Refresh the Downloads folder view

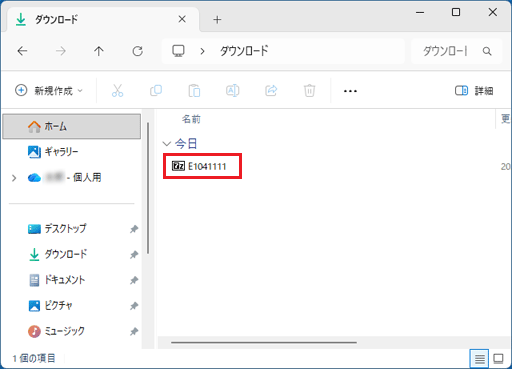pyautogui.click(x=138, y=51)
